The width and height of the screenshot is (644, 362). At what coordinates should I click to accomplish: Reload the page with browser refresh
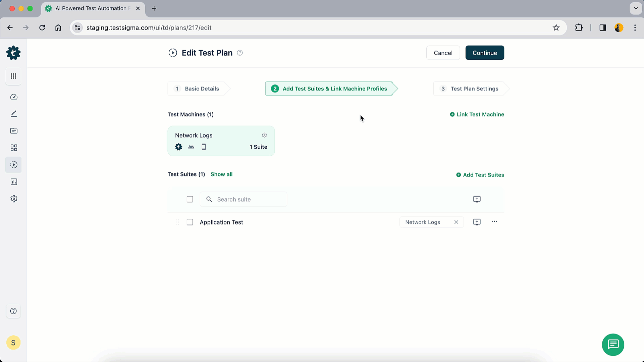click(42, 28)
